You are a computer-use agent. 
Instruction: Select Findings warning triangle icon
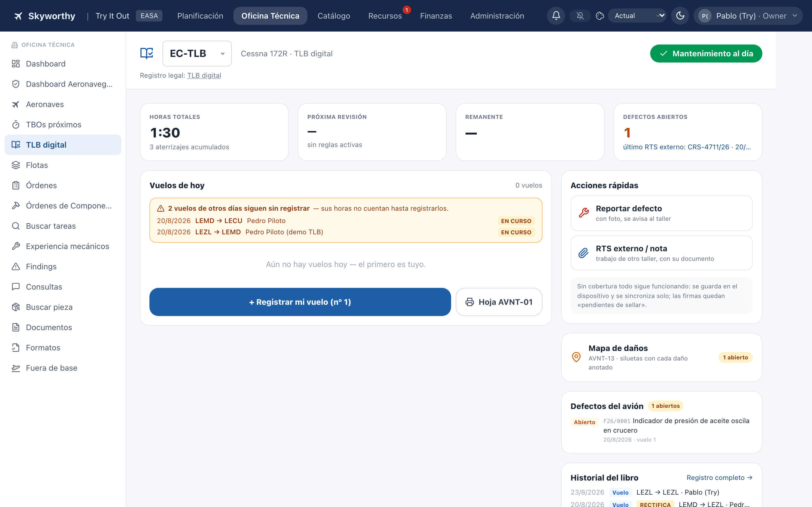tap(16, 266)
